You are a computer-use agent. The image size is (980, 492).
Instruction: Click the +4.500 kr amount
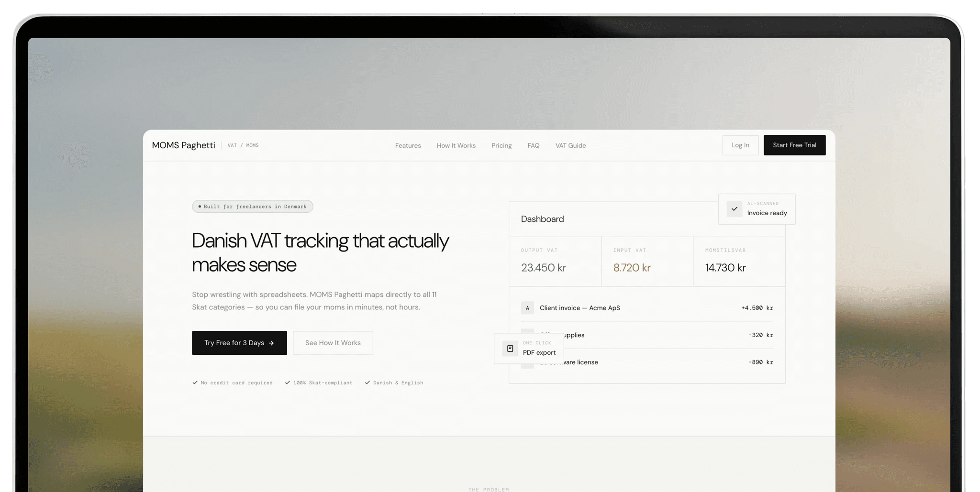[x=757, y=308]
